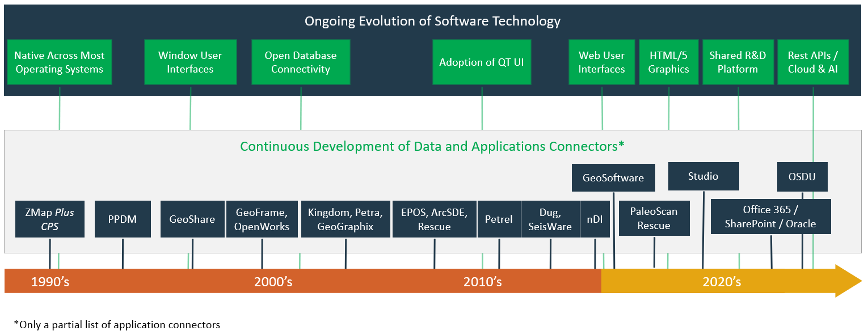Viewport: 868px width, 335px height.
Task: Click the 'Ongoing Evolution of Software Technology' title
Action: coord(432,22)
